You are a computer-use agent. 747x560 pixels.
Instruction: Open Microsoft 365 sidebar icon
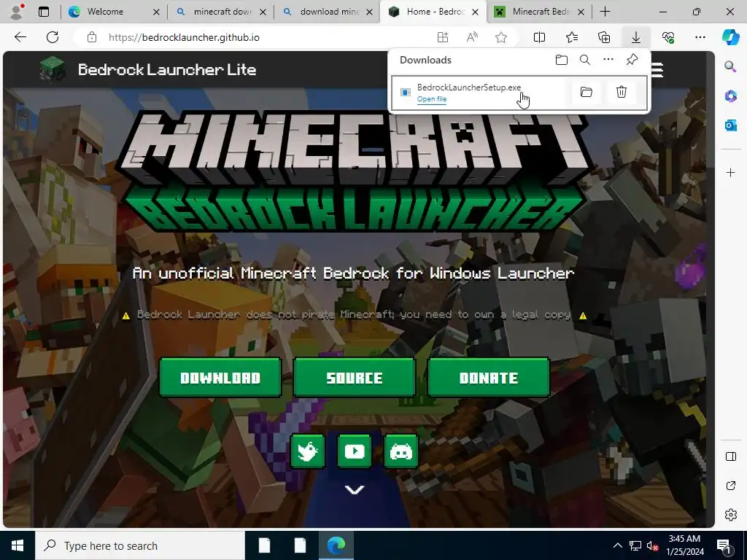(730, 96)
